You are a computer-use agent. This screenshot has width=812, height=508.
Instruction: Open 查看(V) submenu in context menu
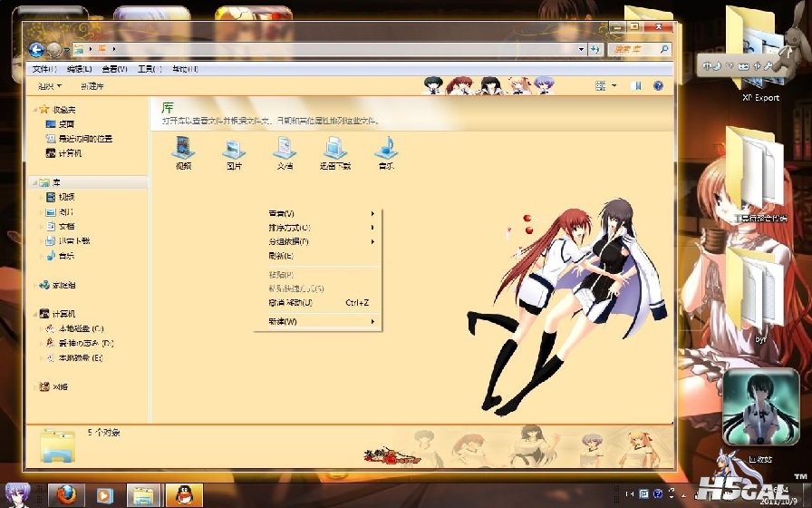coord(318,213)
